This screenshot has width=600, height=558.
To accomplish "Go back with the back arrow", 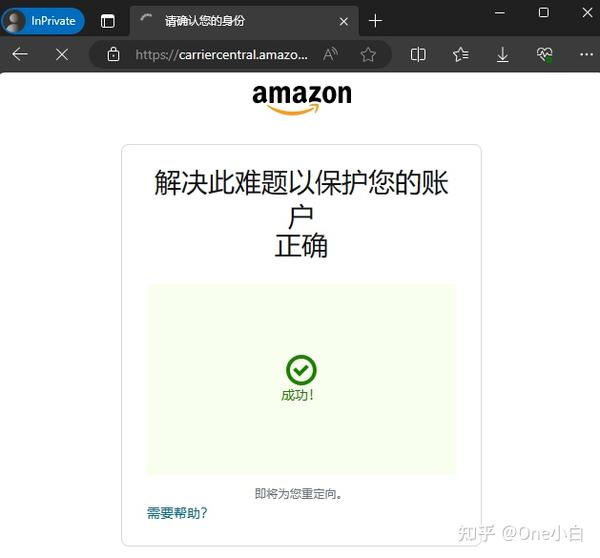I will point(20,54).
